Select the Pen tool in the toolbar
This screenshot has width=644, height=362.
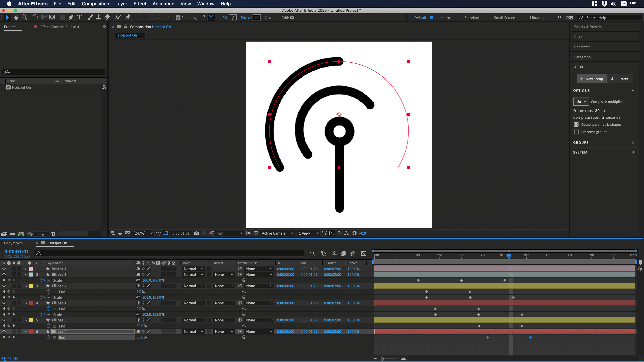[x=71, y=17]
